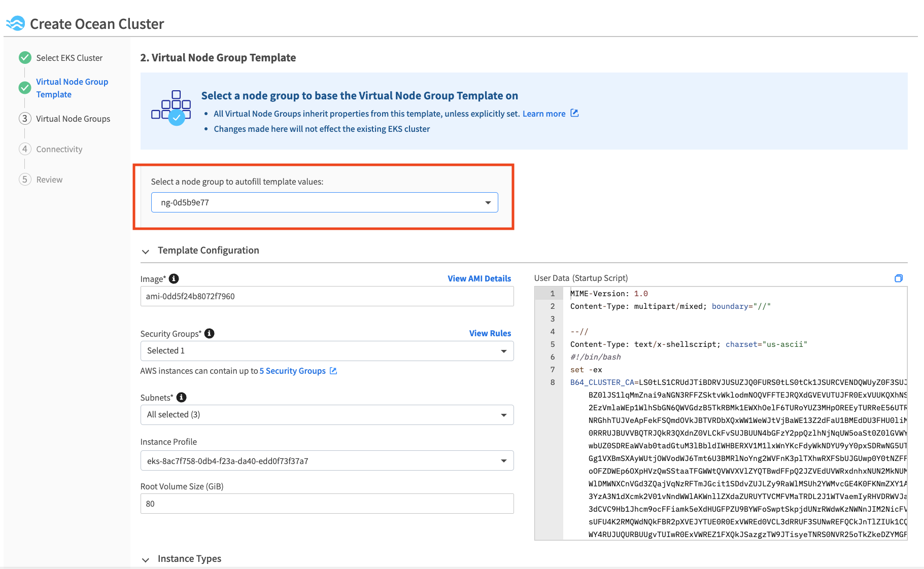
Task: Open the 5 Security Groups link
Action: click(293, 371)
